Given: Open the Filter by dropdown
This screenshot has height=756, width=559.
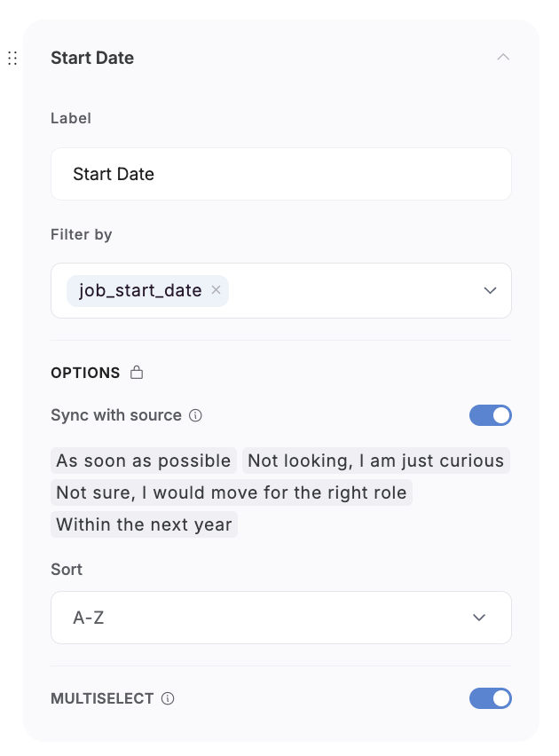Looking at the screenshot, I should tap(355, 290).
